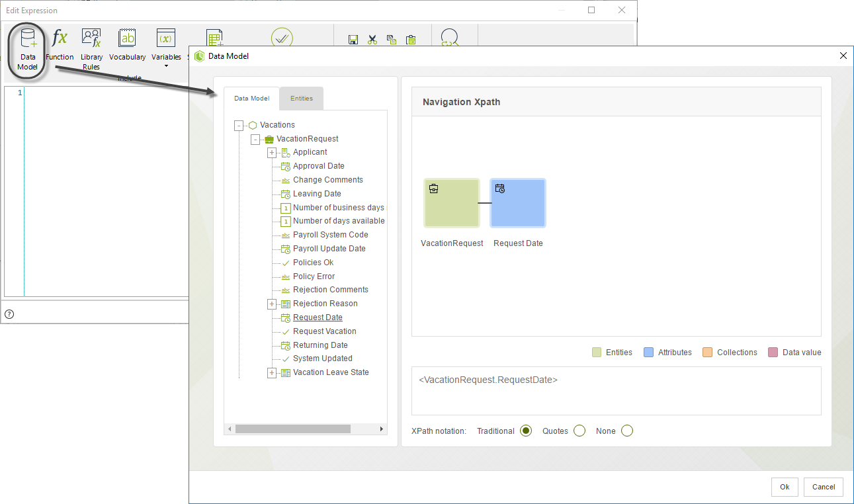Select System Updated attribute
This screenshot has width=854, height=504.
click(323, 358)
